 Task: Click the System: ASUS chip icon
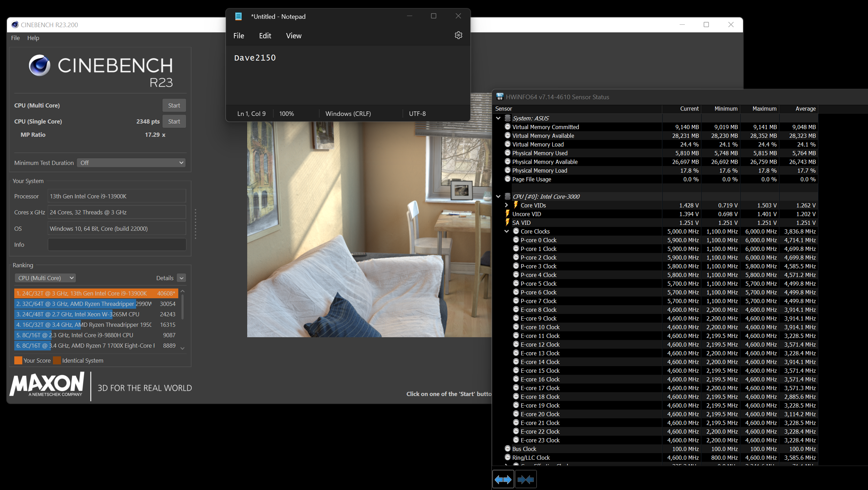(508, 118)
